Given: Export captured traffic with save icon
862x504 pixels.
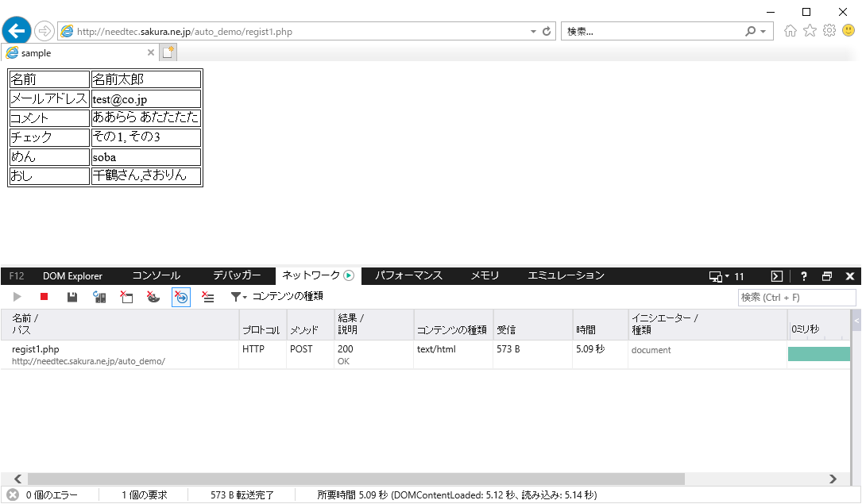Looking at the screenshot, I should pyautogui.click(x=72, y=297).
